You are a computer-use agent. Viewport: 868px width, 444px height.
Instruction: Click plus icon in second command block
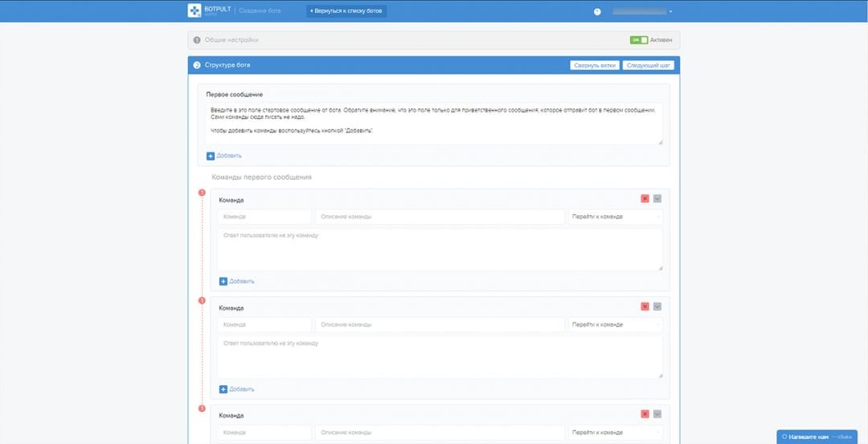223,389
